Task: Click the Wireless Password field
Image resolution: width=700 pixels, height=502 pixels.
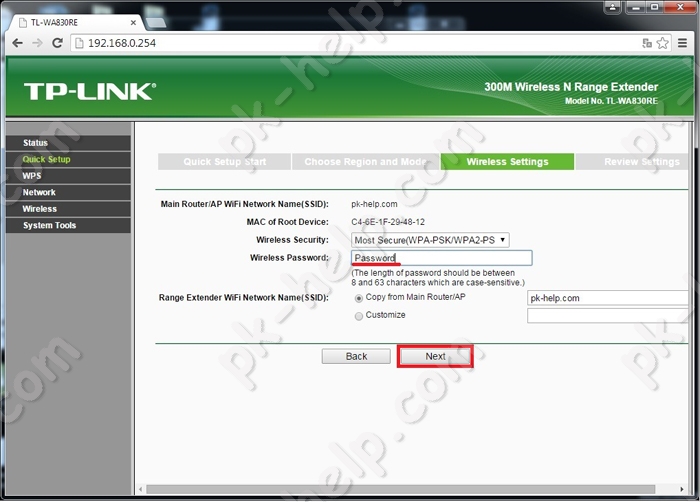Action: (442, 258)
